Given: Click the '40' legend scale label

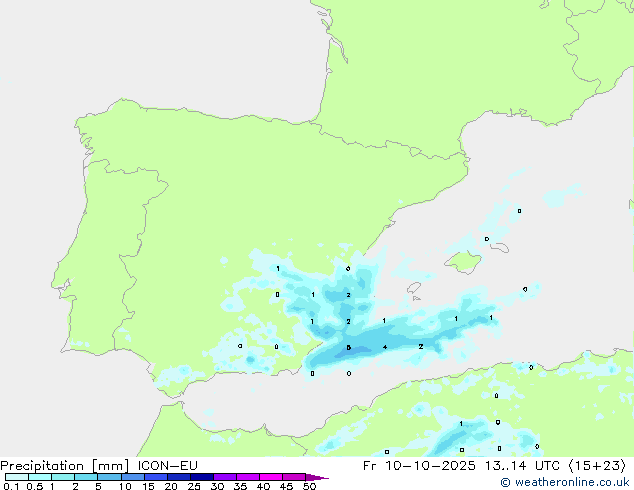Looking at the screenshot, I should click(263, 486).
